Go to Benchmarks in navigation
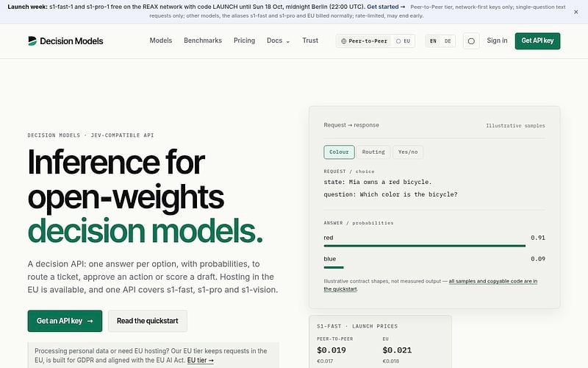The image size is (588, 368). [x=203, y=40]
